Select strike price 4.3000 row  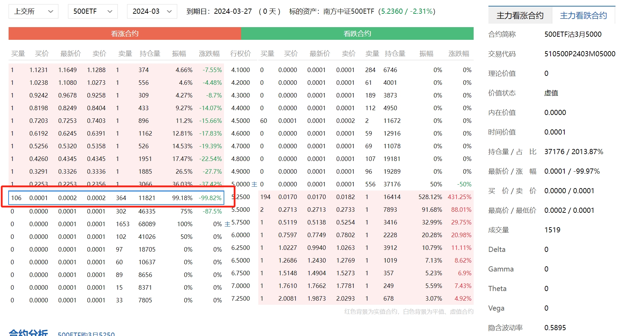240,95
